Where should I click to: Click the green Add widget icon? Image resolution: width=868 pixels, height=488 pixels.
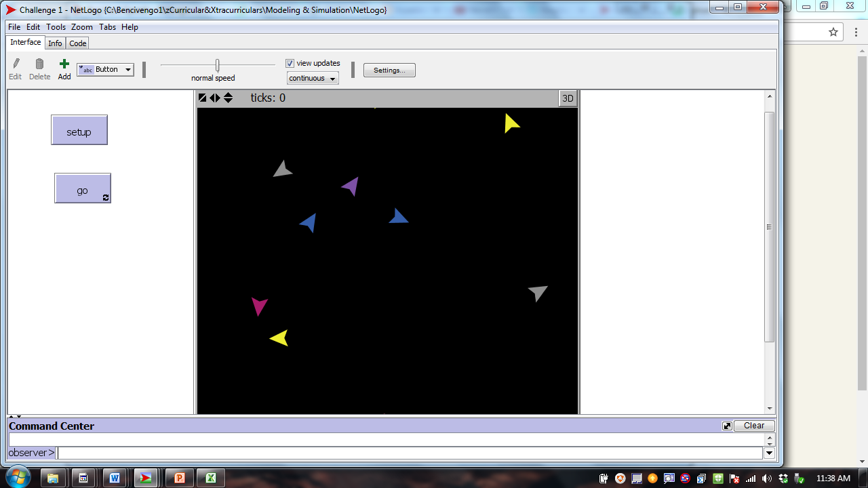64,64
